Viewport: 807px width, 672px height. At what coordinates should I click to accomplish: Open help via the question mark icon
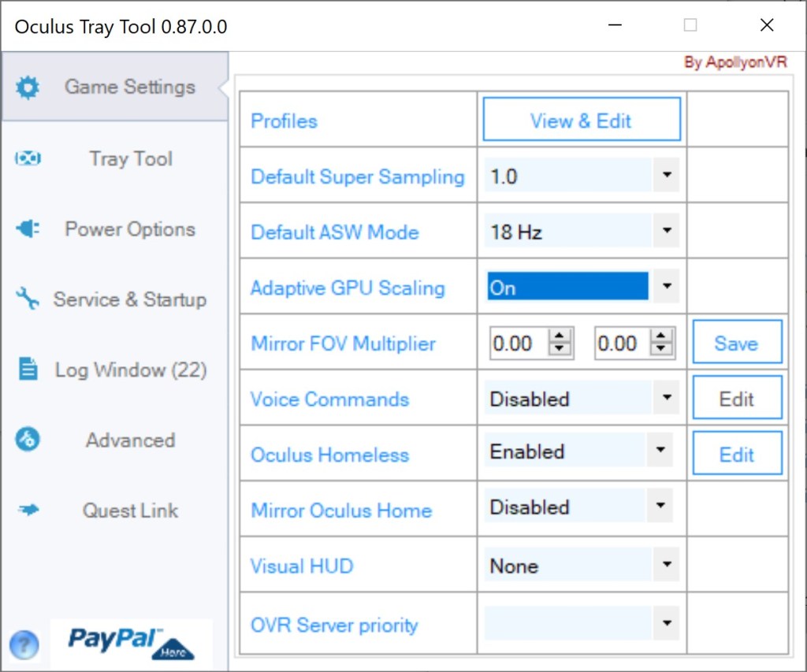(x=24, y=645)
